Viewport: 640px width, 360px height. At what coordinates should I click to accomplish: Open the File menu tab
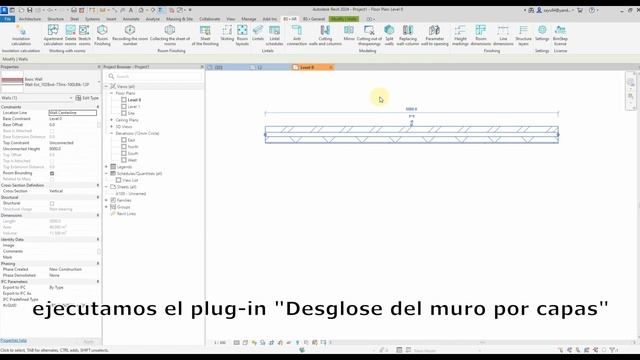(8, 19)
